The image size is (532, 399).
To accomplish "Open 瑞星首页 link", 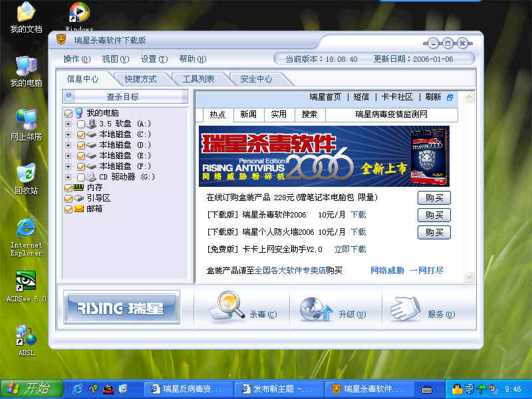I will [325, 97].
